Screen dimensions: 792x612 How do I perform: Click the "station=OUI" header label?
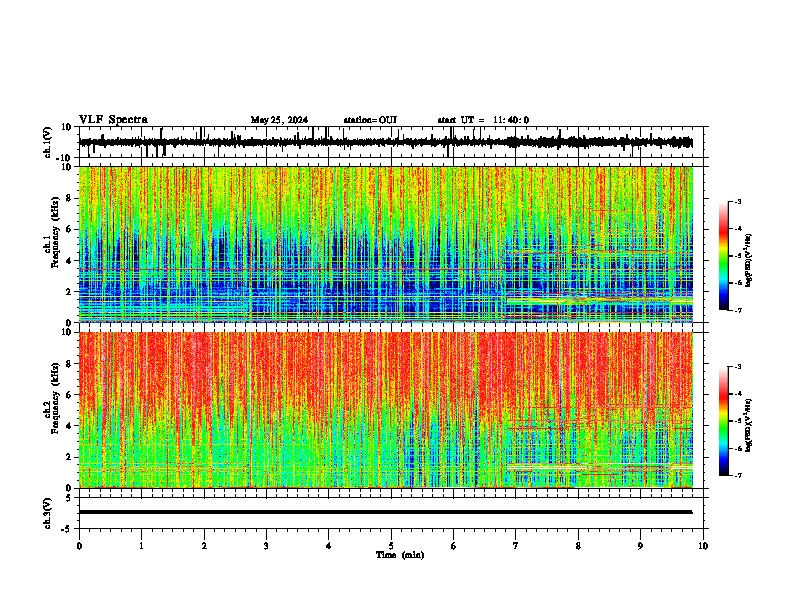click(370, 120)
